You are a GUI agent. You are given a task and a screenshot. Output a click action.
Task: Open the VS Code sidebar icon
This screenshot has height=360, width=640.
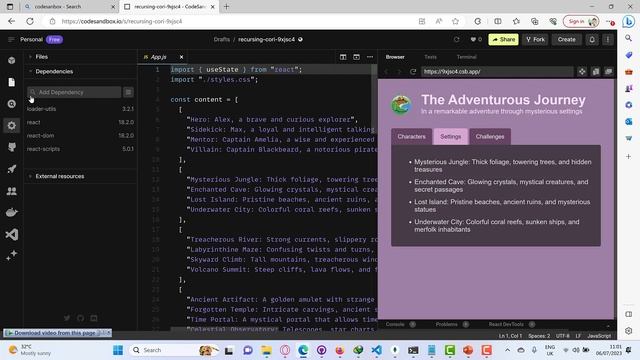pos(11,234)
